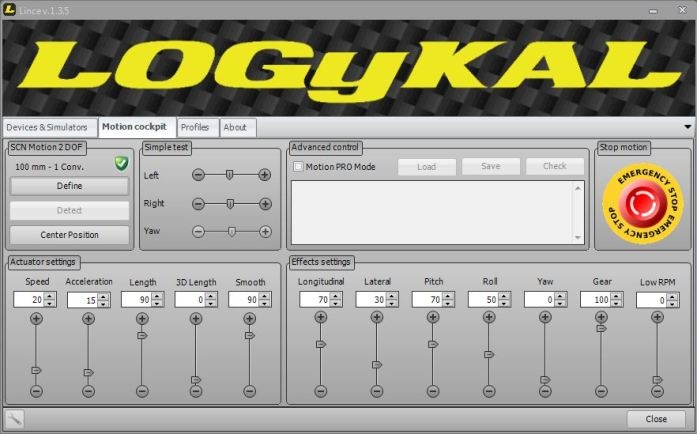
Task: Click minus on Yaw simple test
Action: (x=198, y=232)
